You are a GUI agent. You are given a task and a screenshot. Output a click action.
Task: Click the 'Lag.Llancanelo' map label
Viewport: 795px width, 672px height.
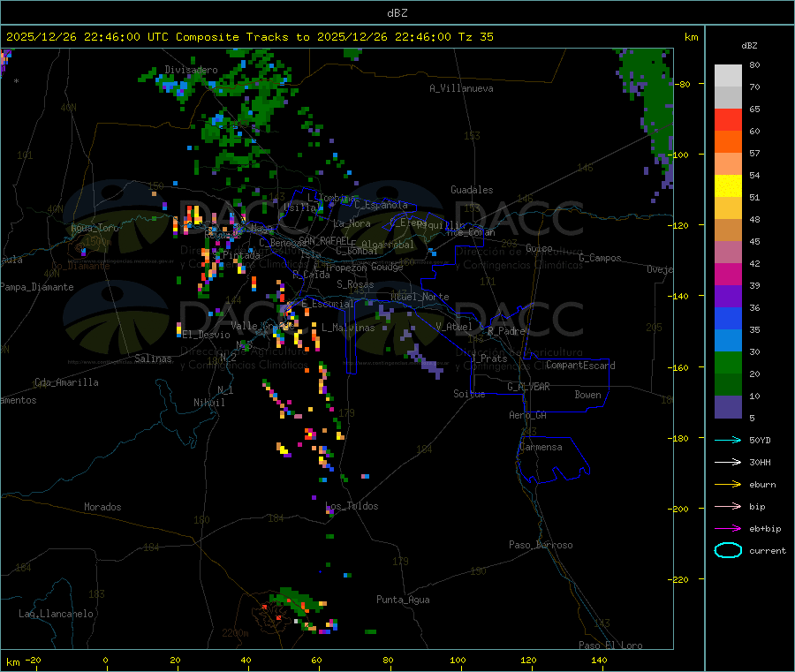tap(56, 614)
